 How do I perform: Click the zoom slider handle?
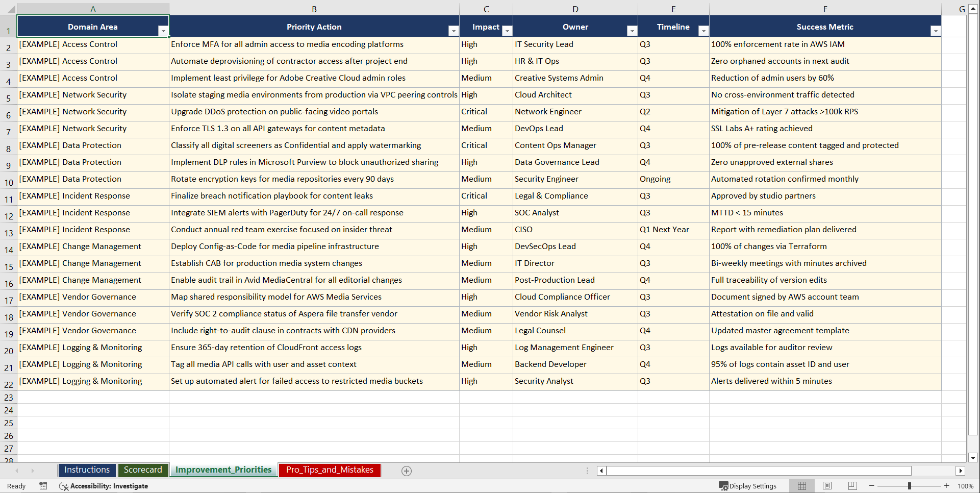[909, 486]
